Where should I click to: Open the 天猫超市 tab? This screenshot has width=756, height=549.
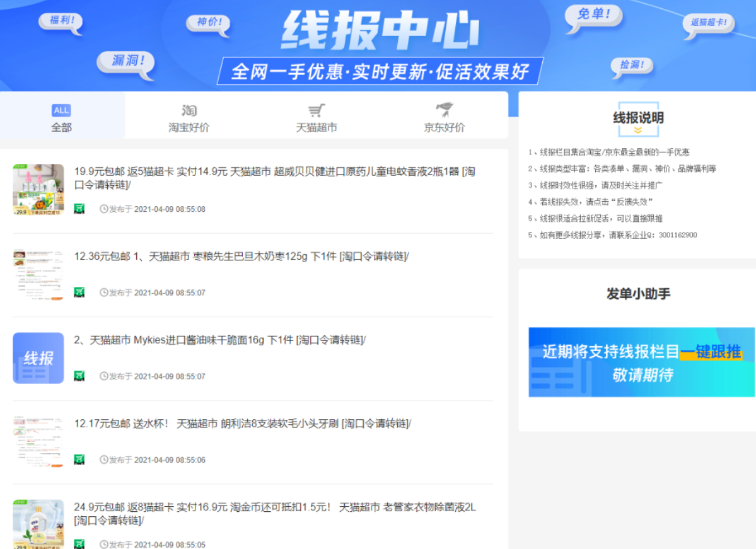tap(317, 117)
